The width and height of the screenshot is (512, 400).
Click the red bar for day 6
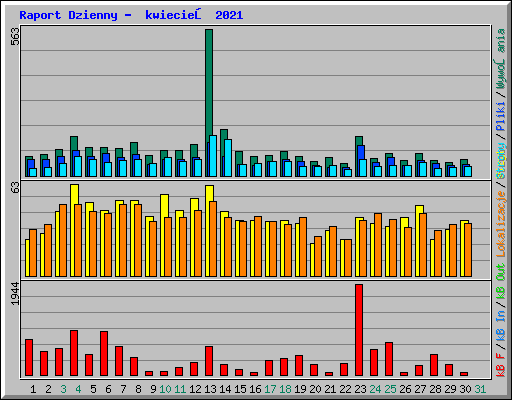coord(104,354)
